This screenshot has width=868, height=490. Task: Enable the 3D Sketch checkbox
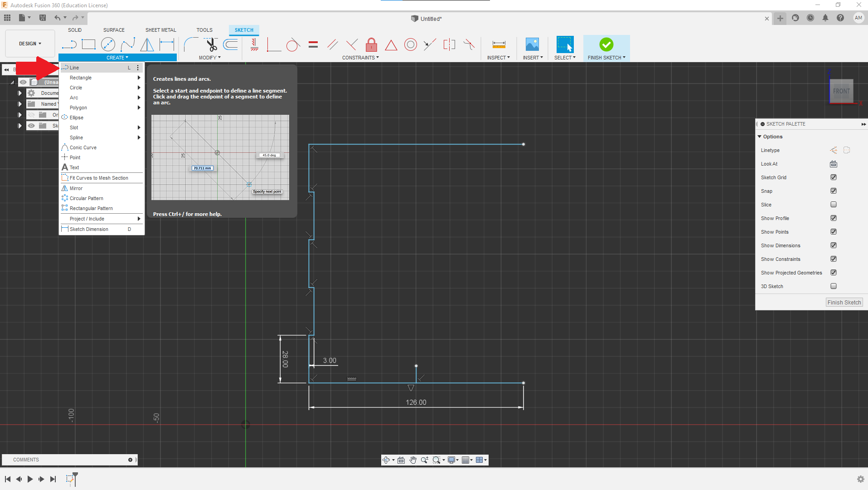[x=833, y=286]
